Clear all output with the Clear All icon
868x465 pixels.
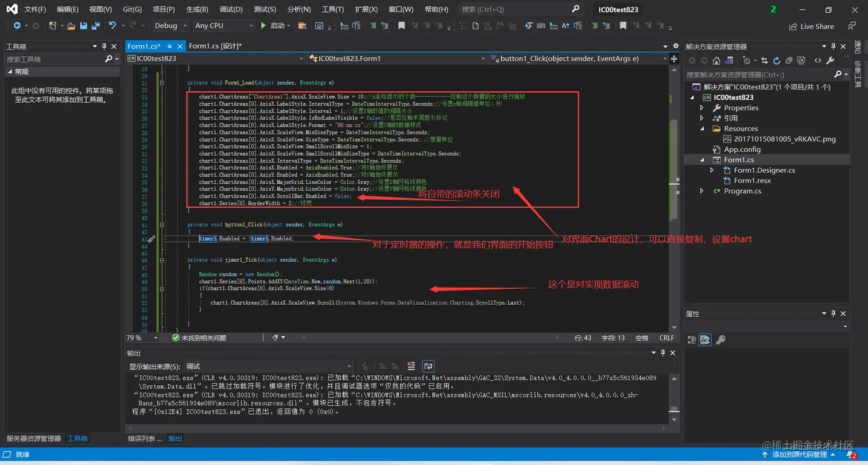(411, 366)
